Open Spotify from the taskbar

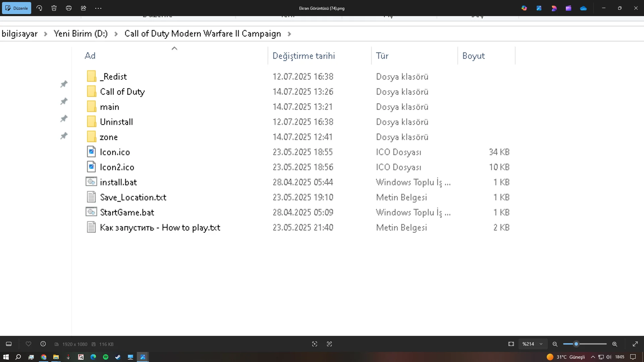point(106,357)
